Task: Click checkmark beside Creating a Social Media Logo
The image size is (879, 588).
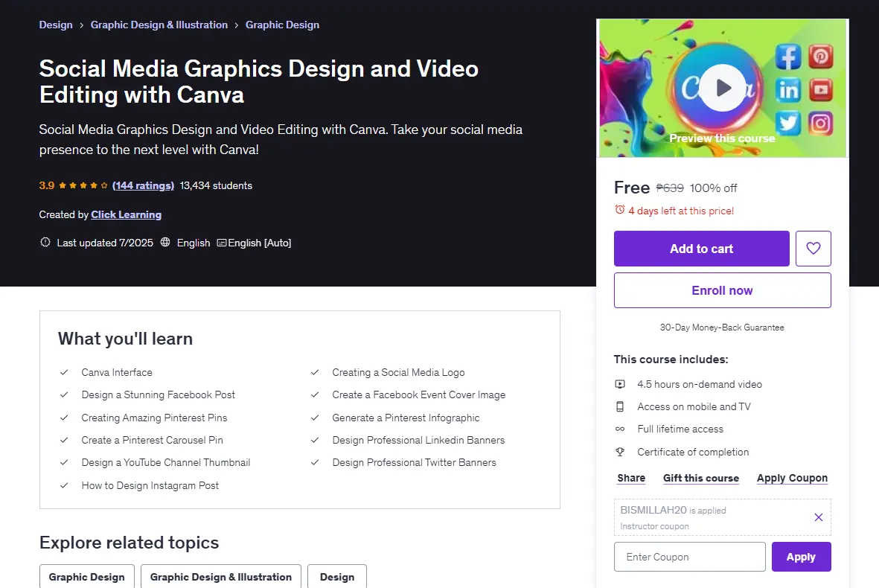Action: pos(315,372)
